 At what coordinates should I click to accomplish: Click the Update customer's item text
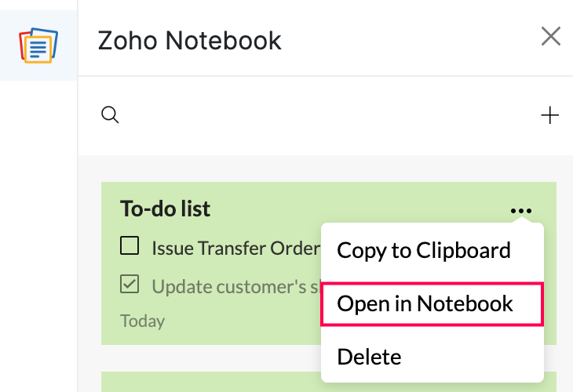[x=235, y=286]
